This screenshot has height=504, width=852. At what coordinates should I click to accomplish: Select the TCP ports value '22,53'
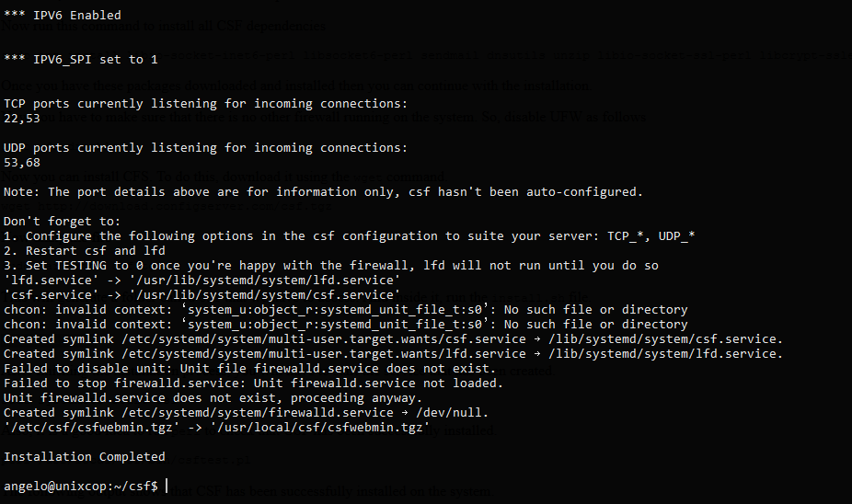[22, 119]
